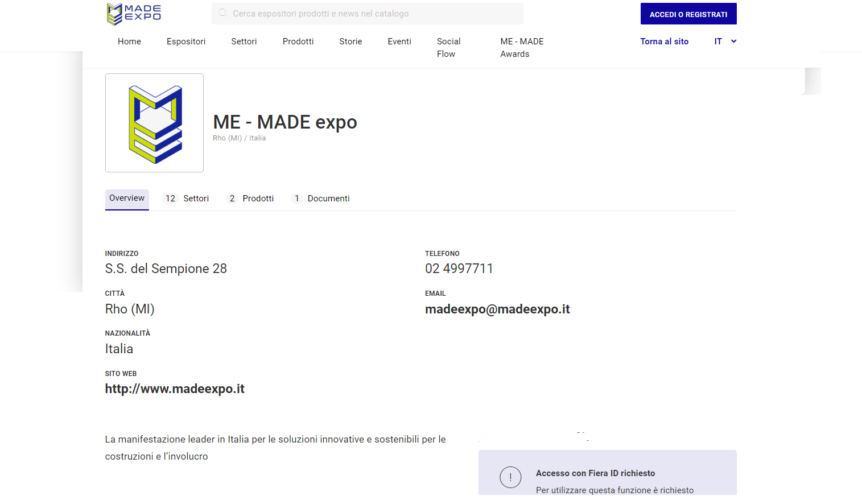Click the Accedi o Registrati button
The image size is (862, 504).
point(688,14)
